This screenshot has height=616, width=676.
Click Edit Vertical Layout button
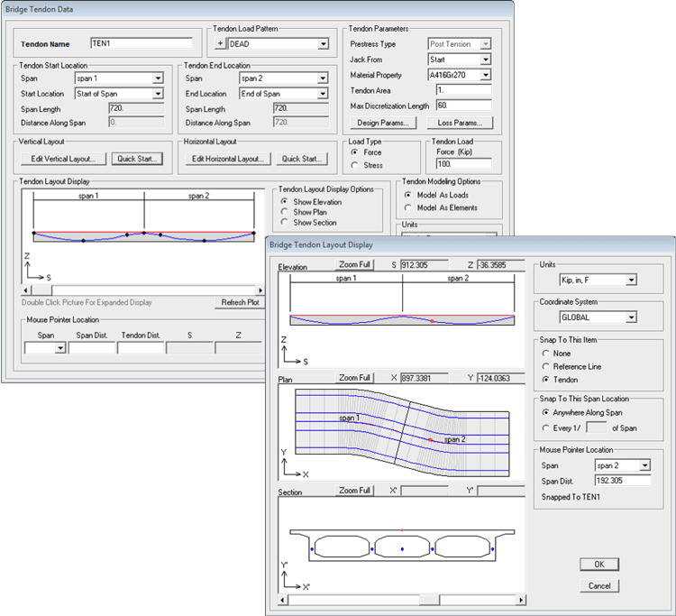(x=63, y=159)
